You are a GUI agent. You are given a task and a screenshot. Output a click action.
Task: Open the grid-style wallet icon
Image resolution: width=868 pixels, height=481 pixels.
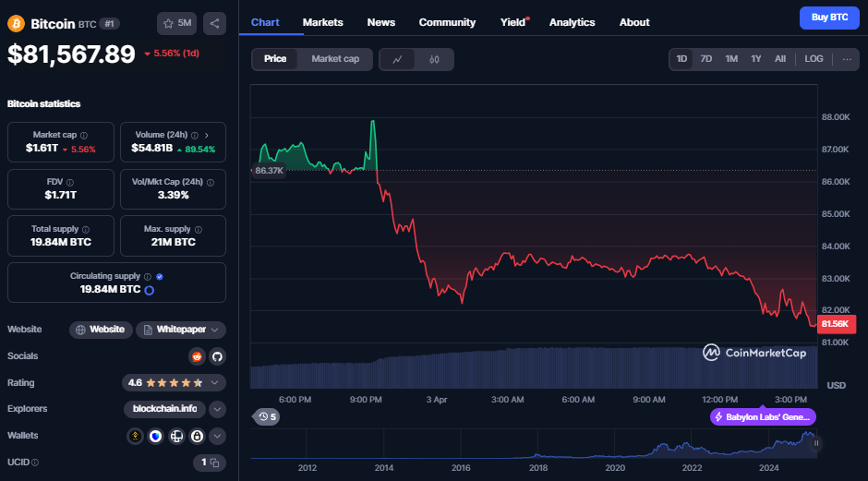[x=176, y=436]
